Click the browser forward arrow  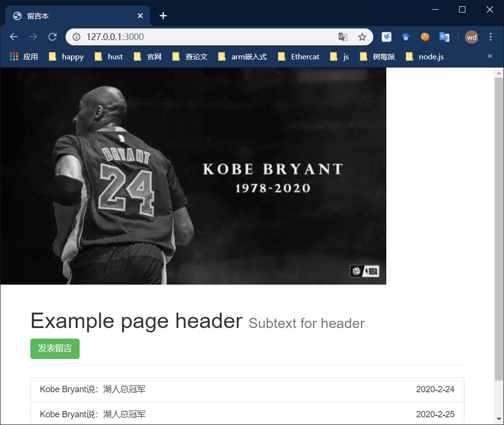point(33,37)
